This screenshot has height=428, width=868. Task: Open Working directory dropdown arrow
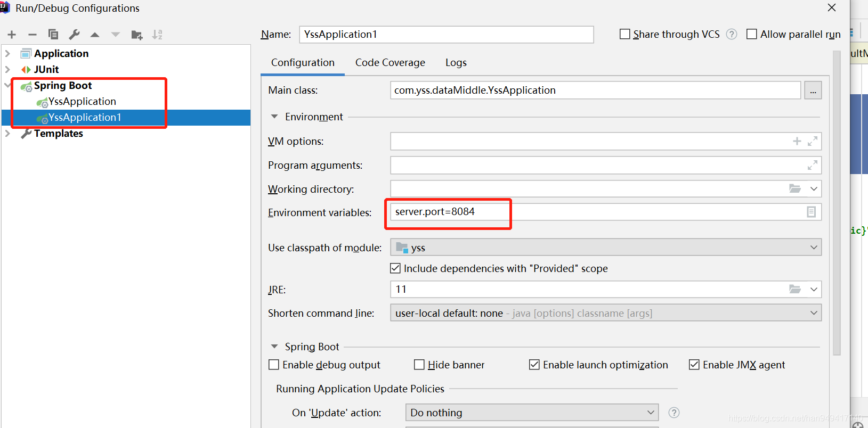pos(814,188)
